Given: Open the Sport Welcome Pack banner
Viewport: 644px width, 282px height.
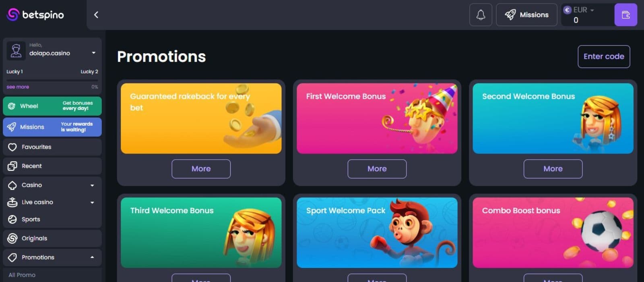Looking at the screenshot, I should pyautogui.click(x=377, y=232).
